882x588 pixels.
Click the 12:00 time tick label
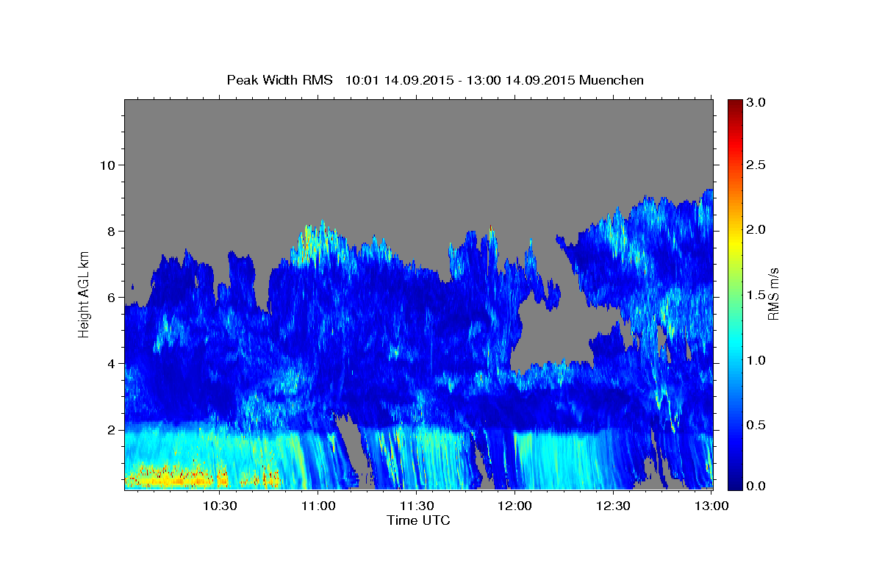[514, 506]
